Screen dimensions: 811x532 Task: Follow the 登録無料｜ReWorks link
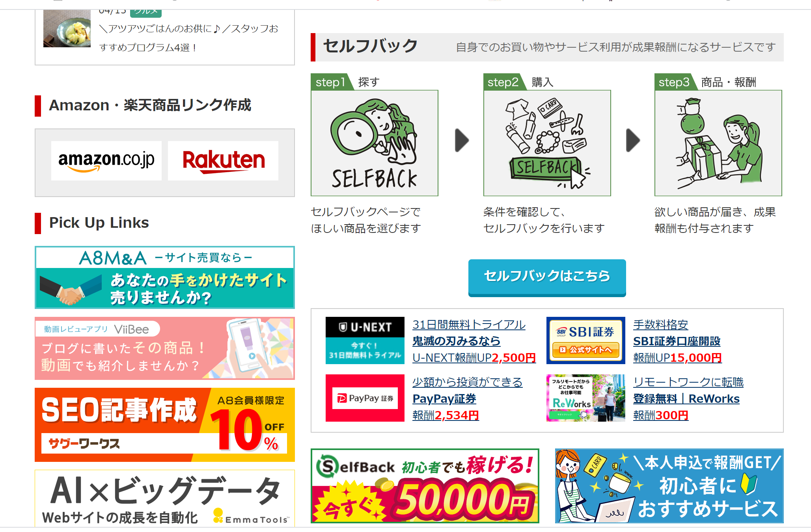point(686,399)
